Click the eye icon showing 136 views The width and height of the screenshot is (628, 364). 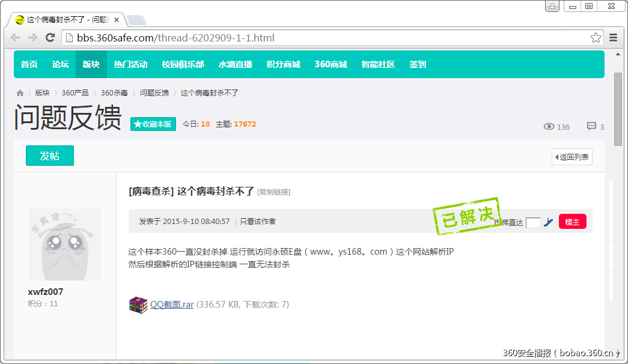[x=549, y=127]
